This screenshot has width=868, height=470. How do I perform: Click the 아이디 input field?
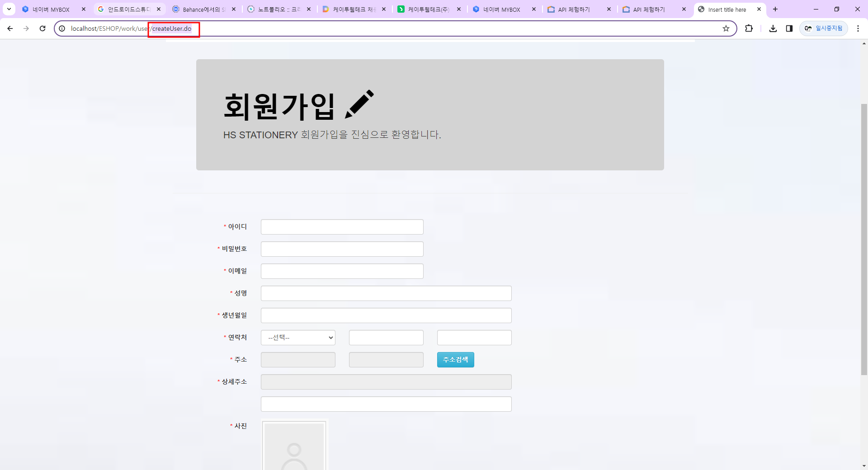coord(342,227)
